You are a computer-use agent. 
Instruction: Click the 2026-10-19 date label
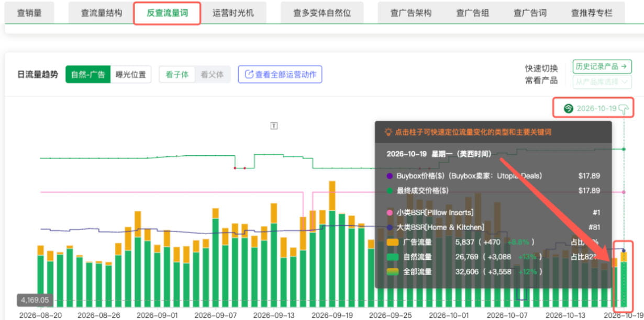pyautogui.click(x=596, y=108)
